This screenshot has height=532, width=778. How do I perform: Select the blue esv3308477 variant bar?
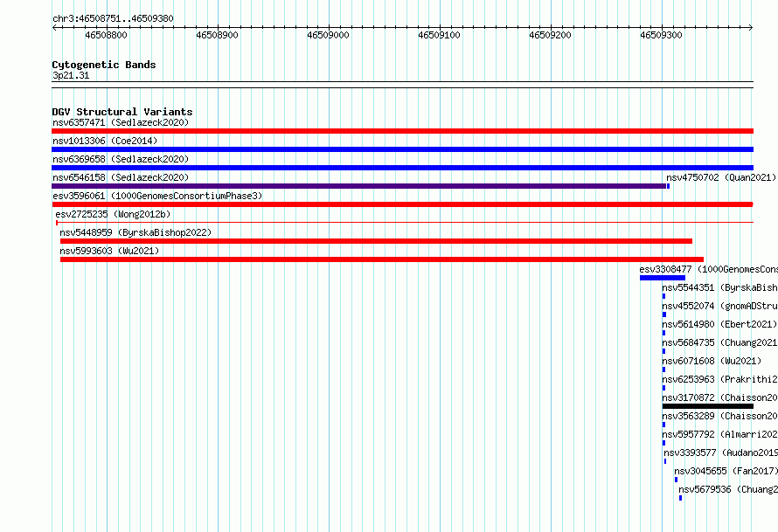point(663,278)
